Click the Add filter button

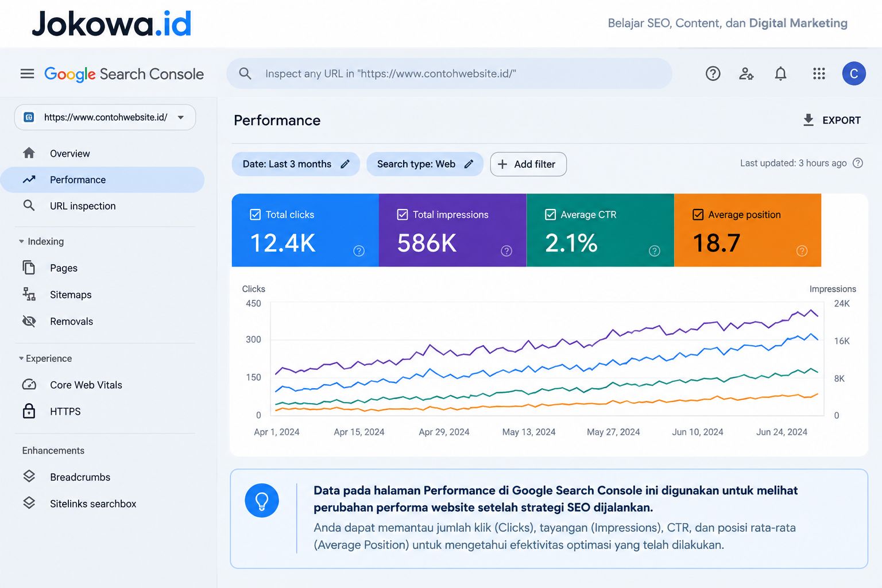tap(528, 164)
